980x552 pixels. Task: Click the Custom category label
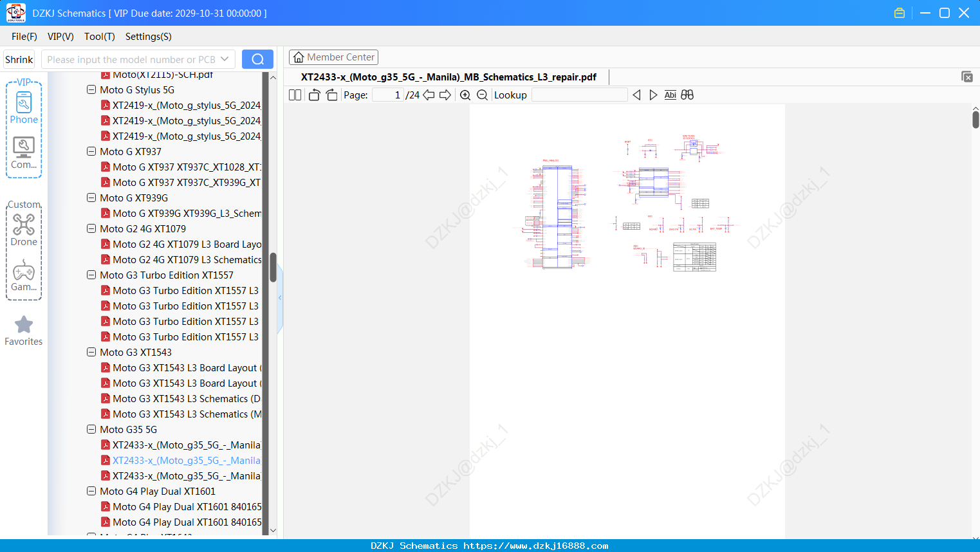click(24, 205)
